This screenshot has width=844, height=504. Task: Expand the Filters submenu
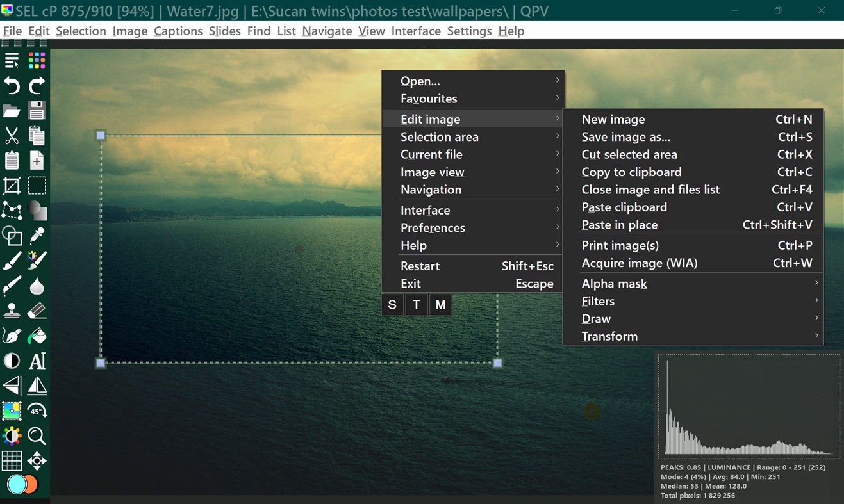click(598, 301)
